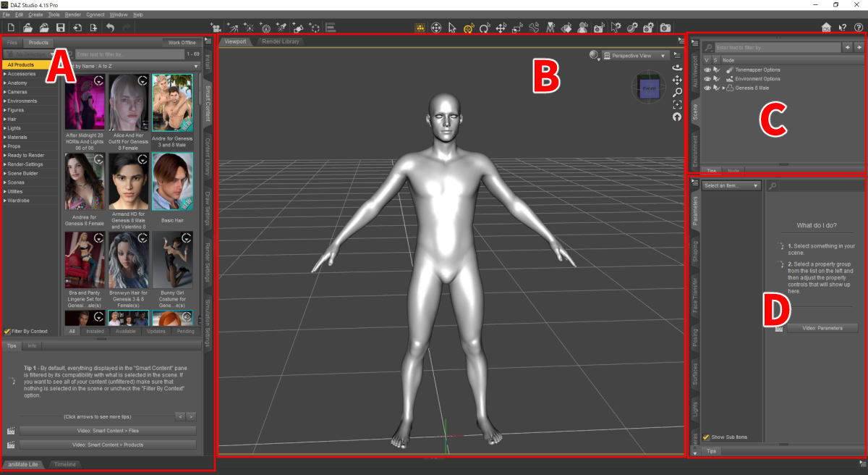Open the Align panel icon
868x475 pixels.
(x=331, y=28)
